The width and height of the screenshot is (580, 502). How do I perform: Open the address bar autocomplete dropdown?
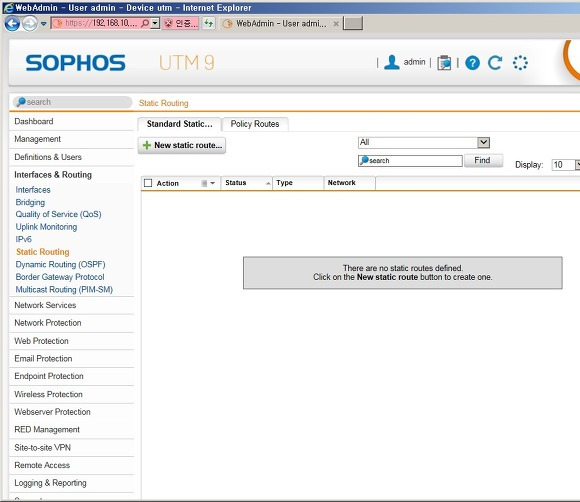click(155, 23)
